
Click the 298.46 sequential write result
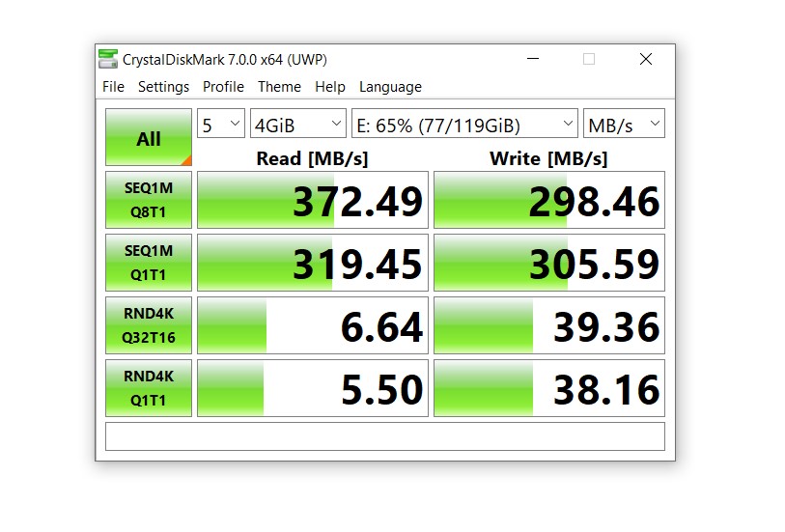point(549,200)
